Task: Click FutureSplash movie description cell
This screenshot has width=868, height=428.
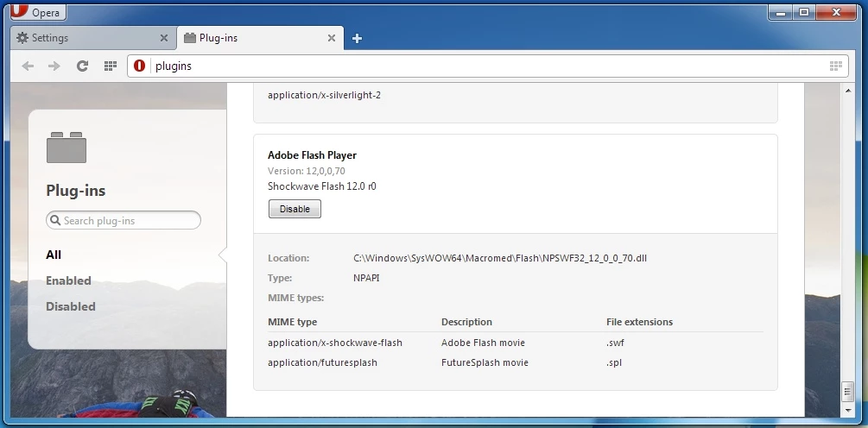Action: click(x=485, y=362)
